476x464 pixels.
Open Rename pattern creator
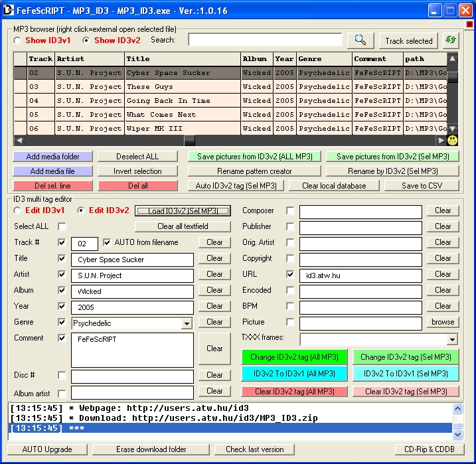click(254, 171)
